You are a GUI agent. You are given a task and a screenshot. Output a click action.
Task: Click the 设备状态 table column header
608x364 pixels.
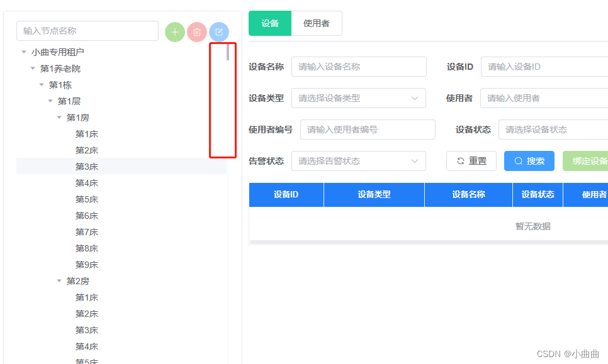click(538, 195)
